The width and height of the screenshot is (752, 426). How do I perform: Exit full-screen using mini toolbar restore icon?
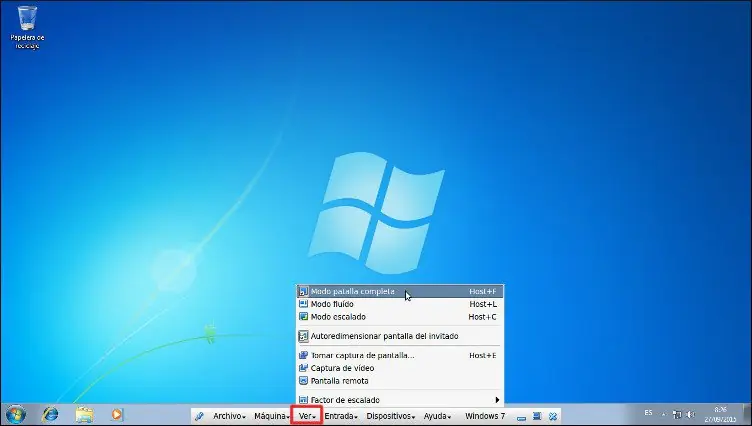pos(537,416)
